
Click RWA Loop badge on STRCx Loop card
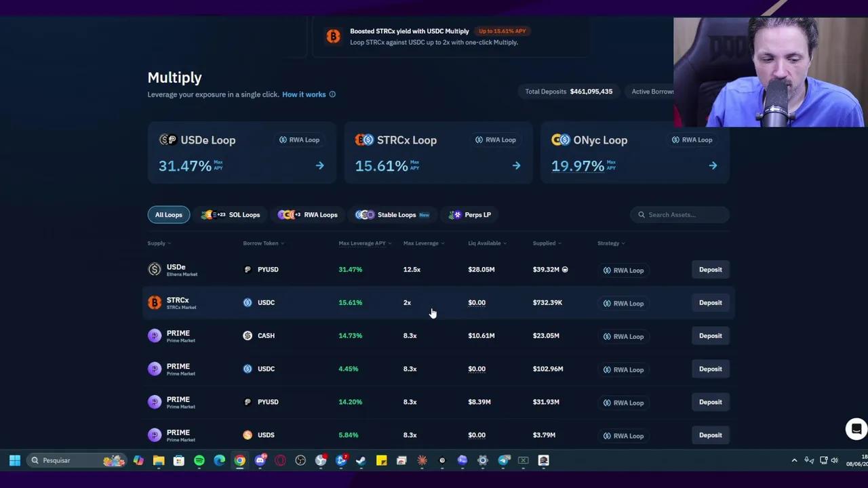click(496, 140)
